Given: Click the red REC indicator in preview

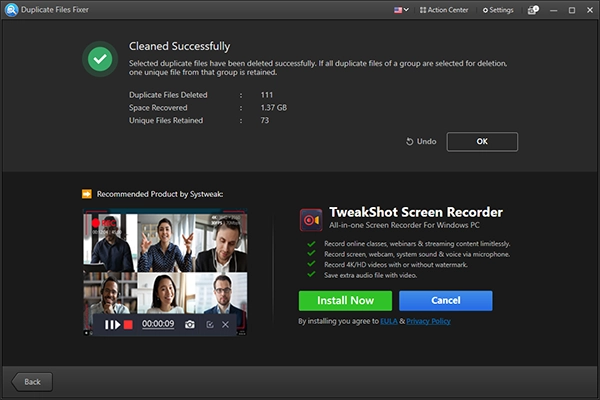Looking at the screenshot, I should [x=104, y=223].
